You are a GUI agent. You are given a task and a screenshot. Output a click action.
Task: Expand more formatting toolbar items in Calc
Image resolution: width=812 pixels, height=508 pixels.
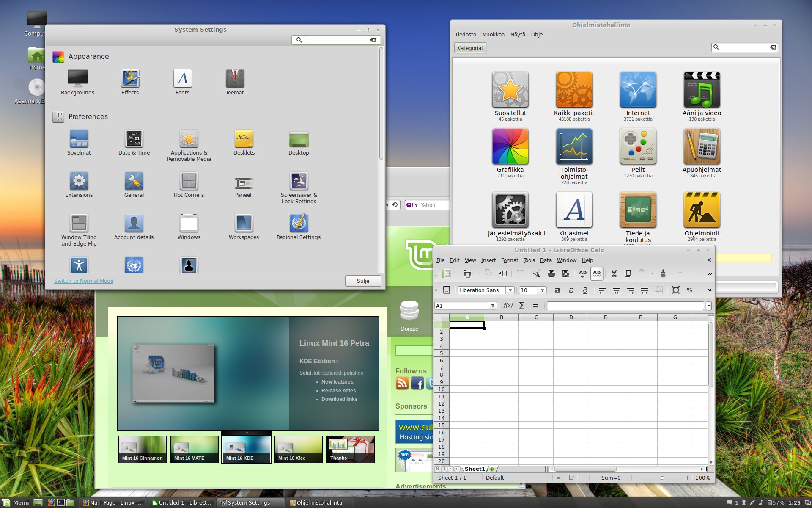[710, 290]
